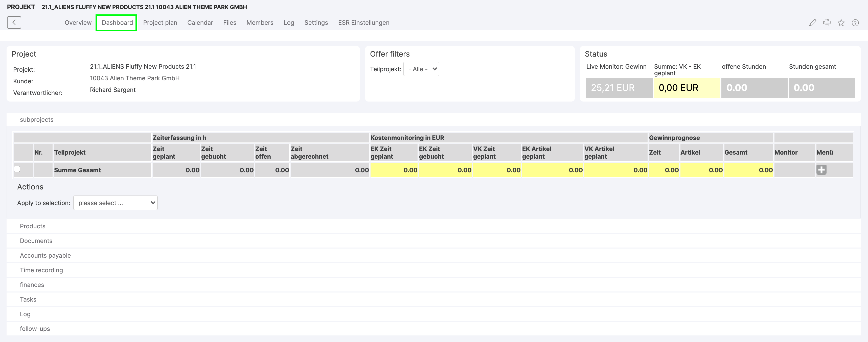Open the Project plan tab
Image resolution: width=868 pixels, height=342 pixels.
(x=160, y=22)
